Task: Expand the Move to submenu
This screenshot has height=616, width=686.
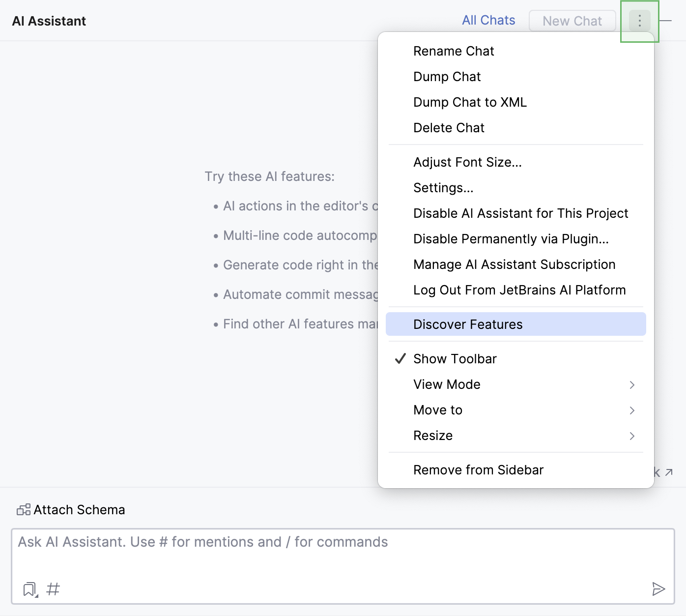Action: coord(516,410)
